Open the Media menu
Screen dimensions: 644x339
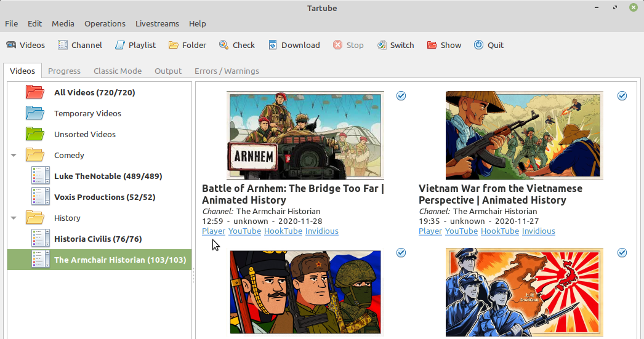tap(63, 23)
